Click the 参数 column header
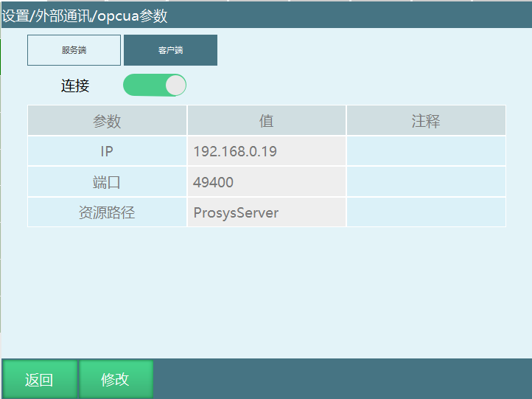The image size is (532, 399). click(107, 121)
